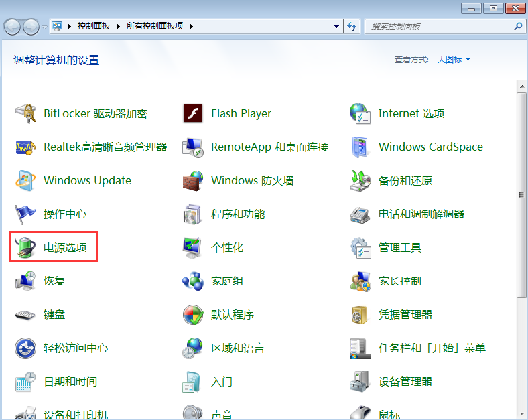Open Windows 防火墙 brick wall icon
528x420 pixels.
(x=192, y=180)
